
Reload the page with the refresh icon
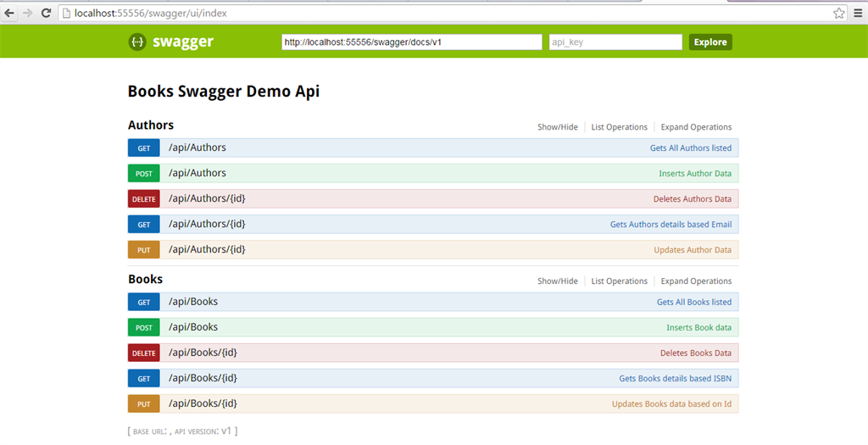coord(46,14)
